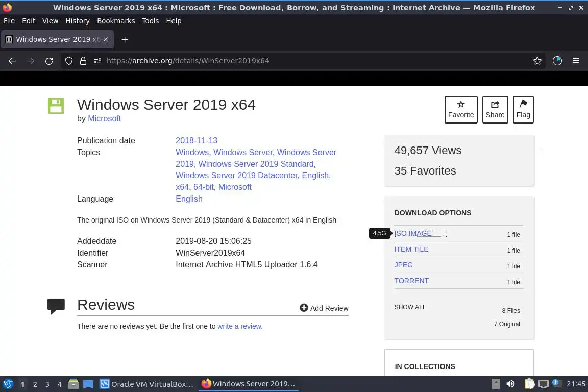Open volume control in system tray
588x392 pixels.
point(510,384)
